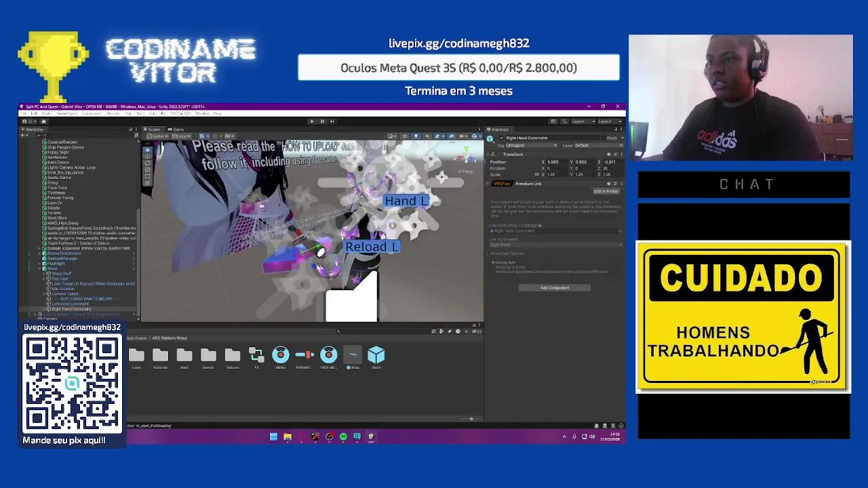The height and width of the screenshot is (488, 868).
Task: Open the Layout dropdown in toolbar
Action: coord(611,121)
